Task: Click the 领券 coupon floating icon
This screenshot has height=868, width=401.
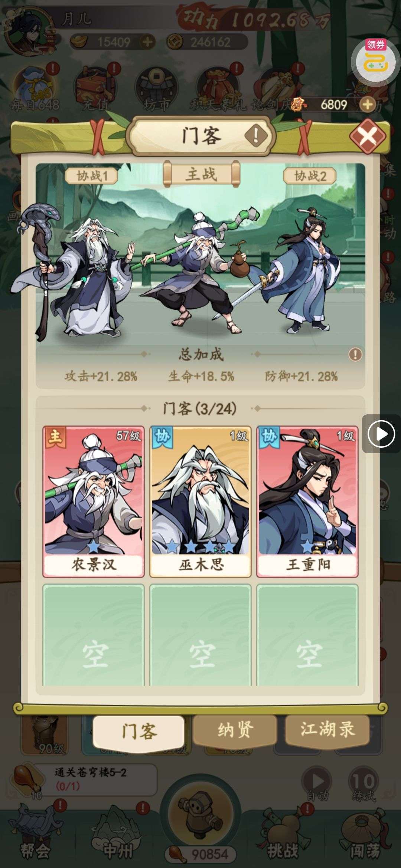Action: [x=376, y=59]
